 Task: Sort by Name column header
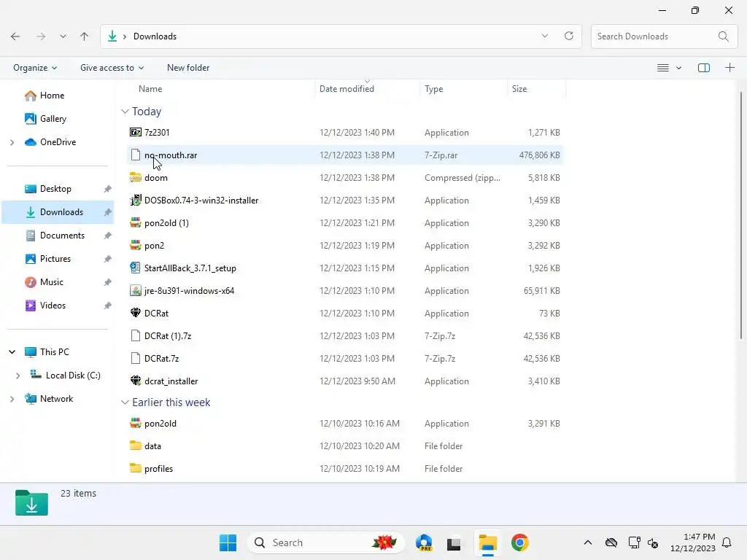pos(150,89)
